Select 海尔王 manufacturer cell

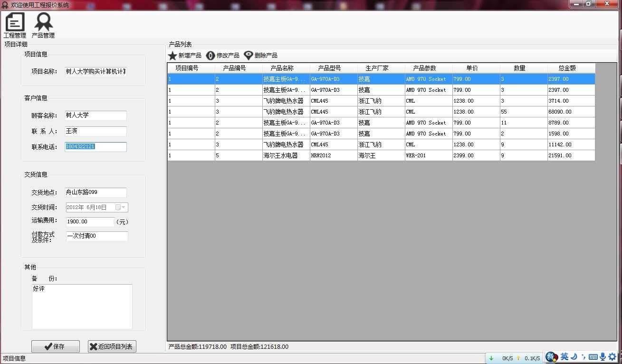tap(381, 155)
